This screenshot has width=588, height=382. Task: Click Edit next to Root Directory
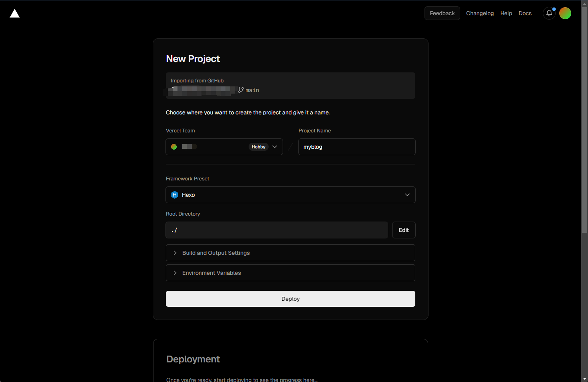pyautogui.click(x=404, y=230)
